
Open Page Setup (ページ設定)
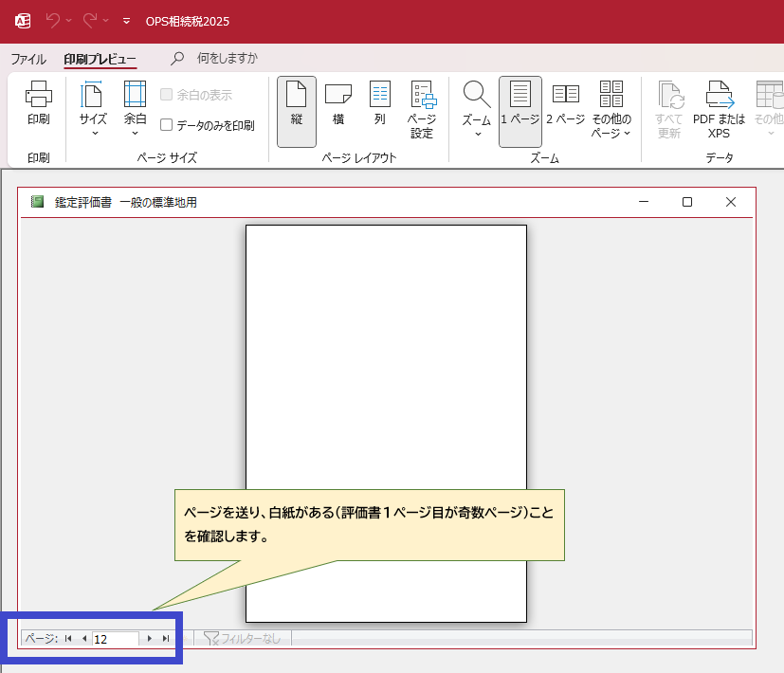(422, 109)
